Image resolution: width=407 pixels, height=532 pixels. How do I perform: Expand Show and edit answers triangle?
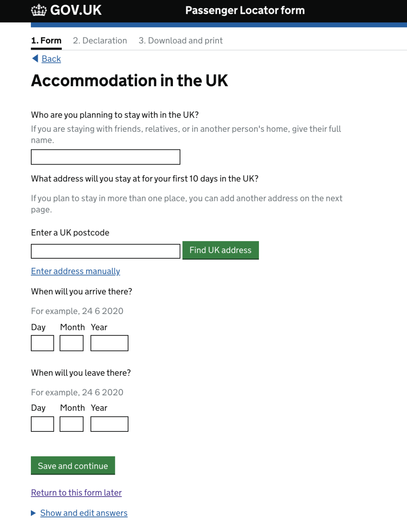34,513
